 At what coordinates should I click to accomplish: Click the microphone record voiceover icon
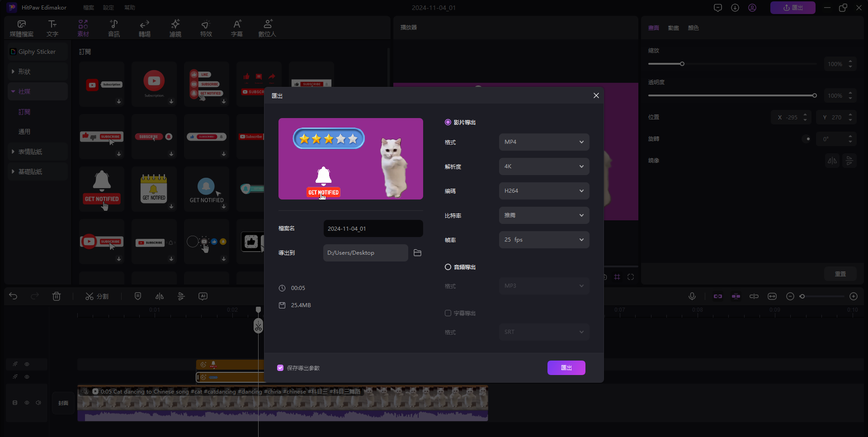pyautogui.click(x=692, y=296)
